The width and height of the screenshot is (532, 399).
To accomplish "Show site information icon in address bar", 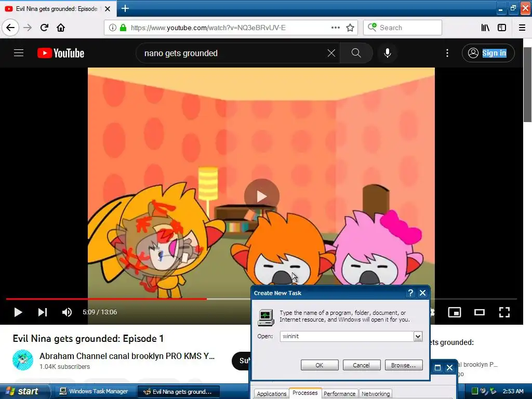I will click(x=112, y=28).
